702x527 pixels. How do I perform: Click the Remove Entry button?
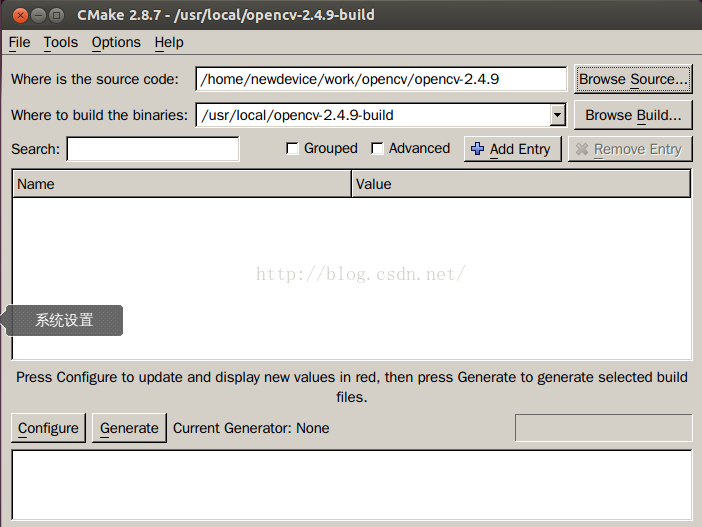click(630, 149)
